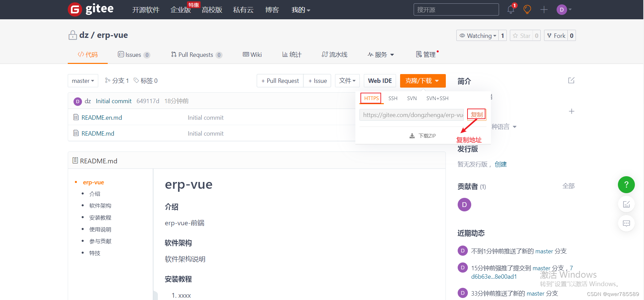Viewport: 644px width, 300px height.
Task: Click 博客 in top navigation
Action: (272, 10)
